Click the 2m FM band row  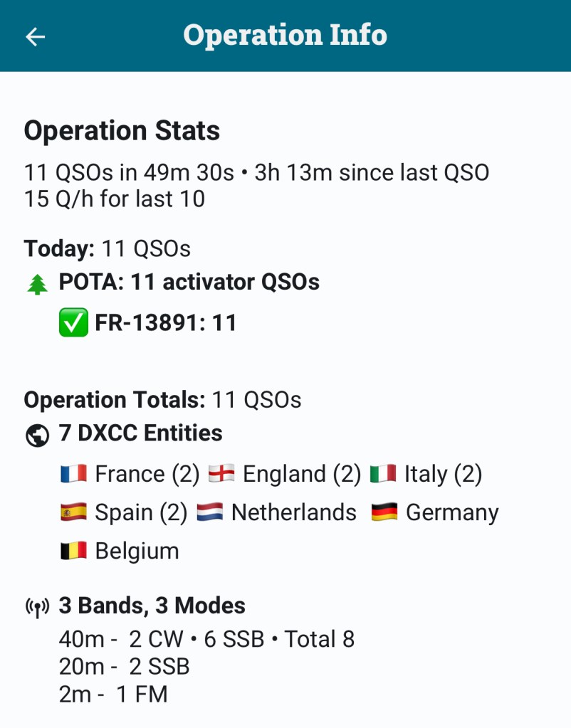click(x=113, y=694)
